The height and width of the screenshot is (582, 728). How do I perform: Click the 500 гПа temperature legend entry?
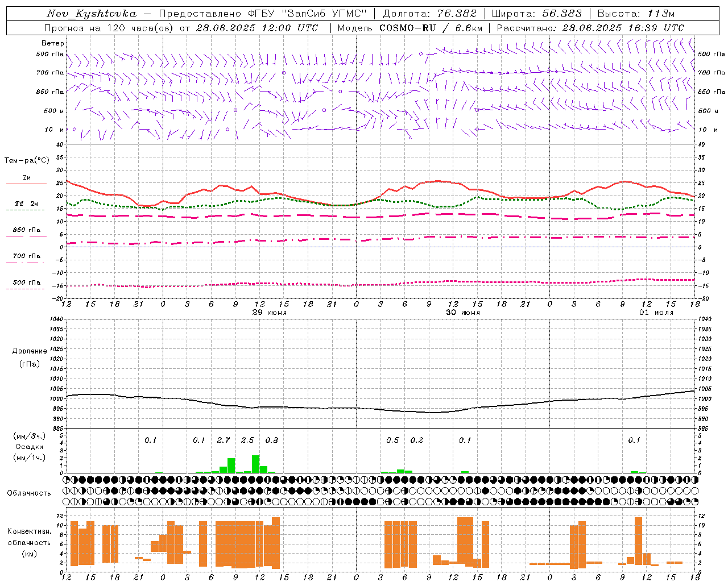coord(26,284)
